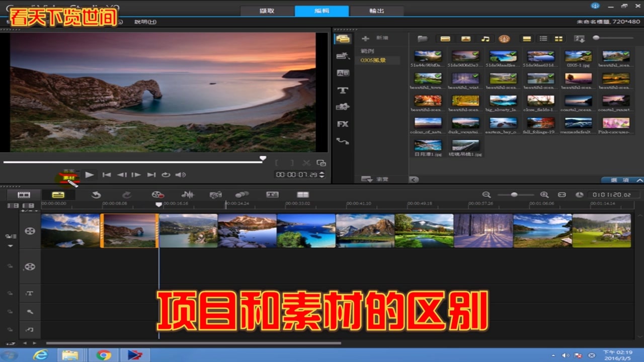Click the project duration clock icon
Image resolution: width=644 pixels, height=362 pixels.
579,195
